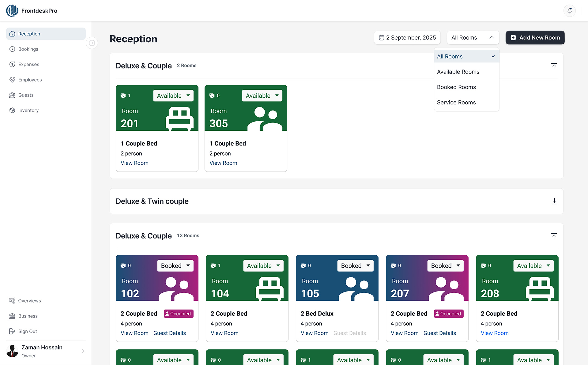Open the Inventory page in the sidebar
Viewport: 588px width, 365px height.
tap(28, 110)
